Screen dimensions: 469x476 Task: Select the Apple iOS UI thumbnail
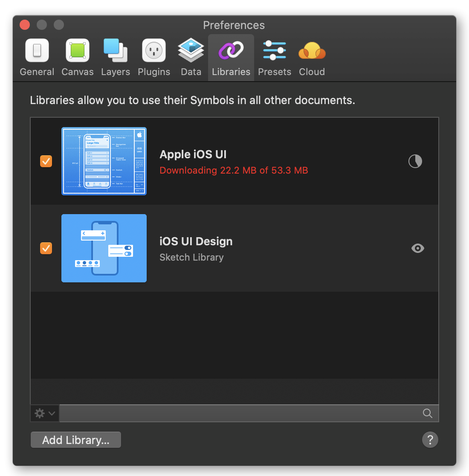tap(104, 161)
